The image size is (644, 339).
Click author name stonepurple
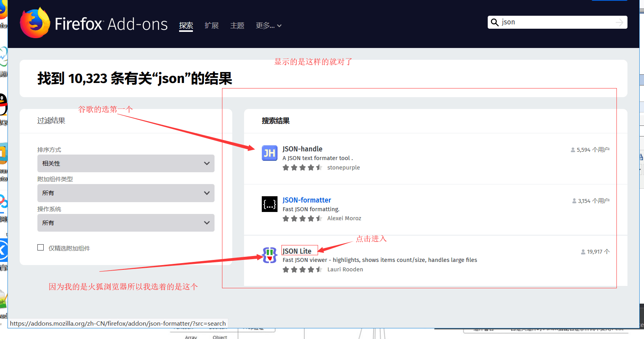343,168
